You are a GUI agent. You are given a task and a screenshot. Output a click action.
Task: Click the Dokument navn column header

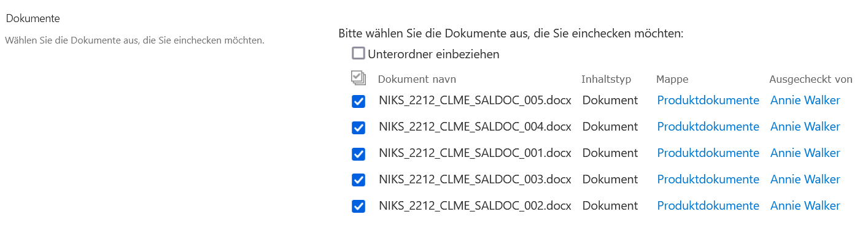coord(417,79)
